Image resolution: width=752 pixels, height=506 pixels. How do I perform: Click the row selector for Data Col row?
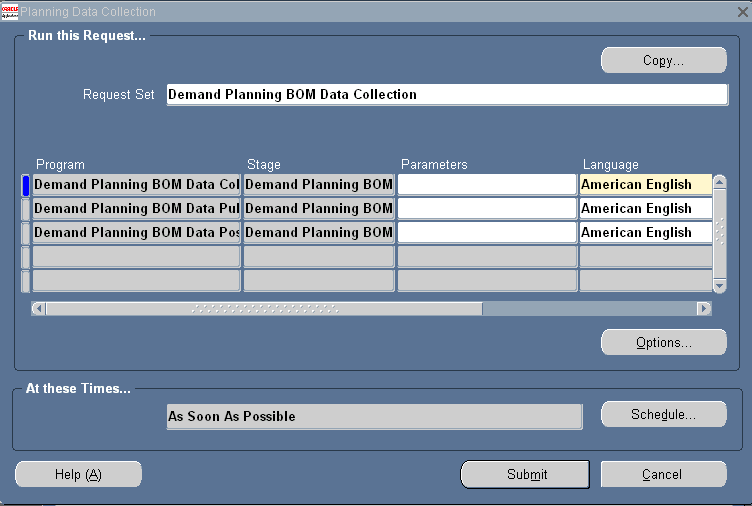coord(26,185)
